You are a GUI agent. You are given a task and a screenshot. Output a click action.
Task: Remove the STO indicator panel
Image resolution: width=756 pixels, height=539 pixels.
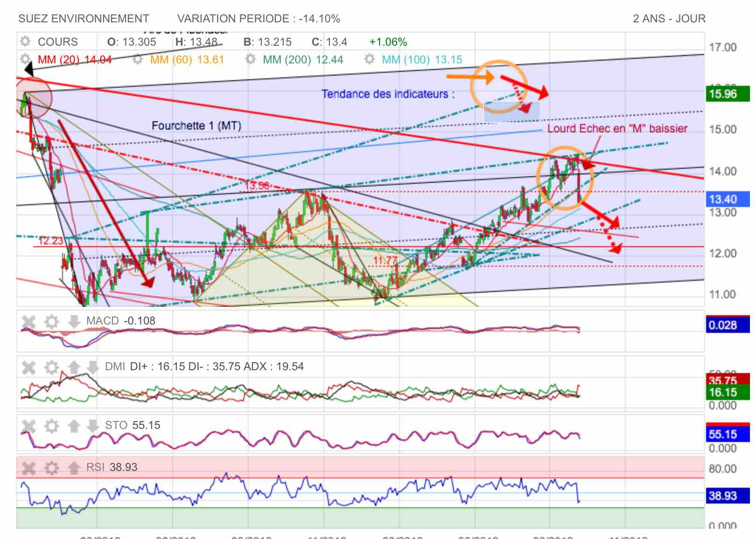29,426
